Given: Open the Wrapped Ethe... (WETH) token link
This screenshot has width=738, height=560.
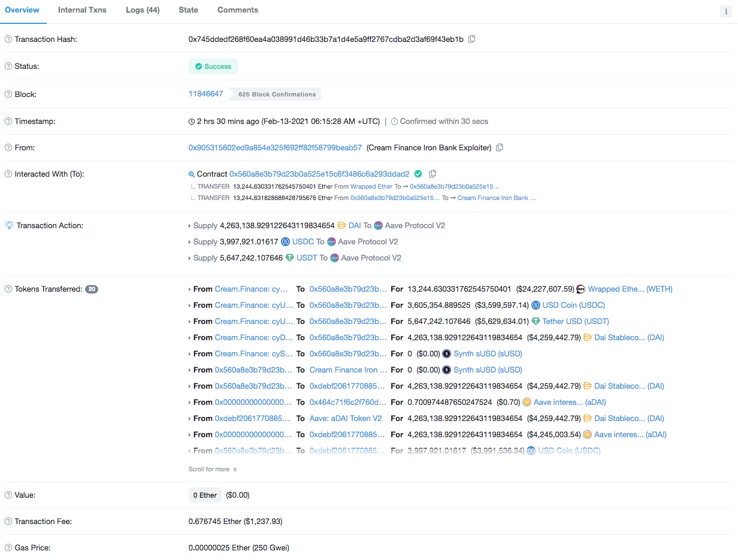Looking at the screenshot, I should 630,289.
